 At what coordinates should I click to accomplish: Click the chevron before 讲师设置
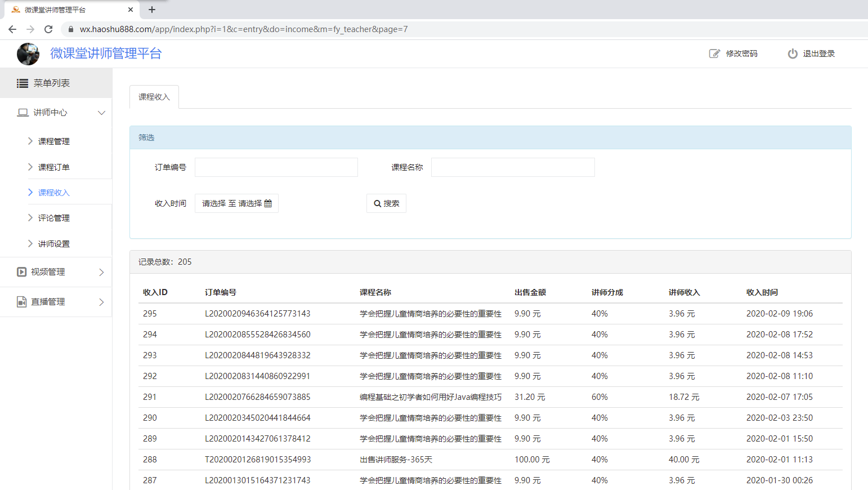coord(30,243)
